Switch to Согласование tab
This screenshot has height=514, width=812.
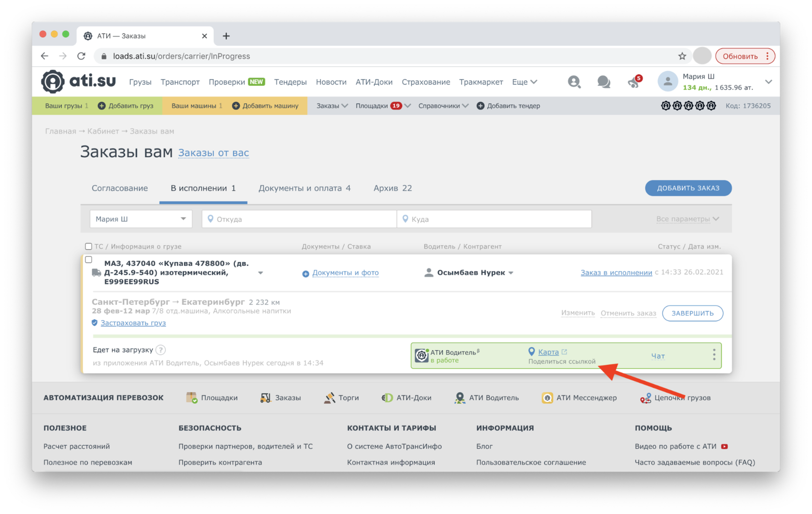tap(120, 188)
